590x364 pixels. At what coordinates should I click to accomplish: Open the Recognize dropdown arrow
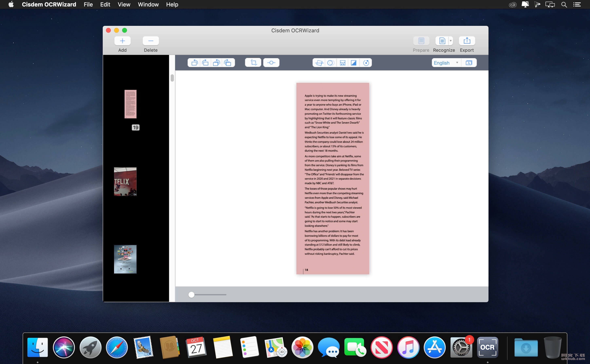451,41
